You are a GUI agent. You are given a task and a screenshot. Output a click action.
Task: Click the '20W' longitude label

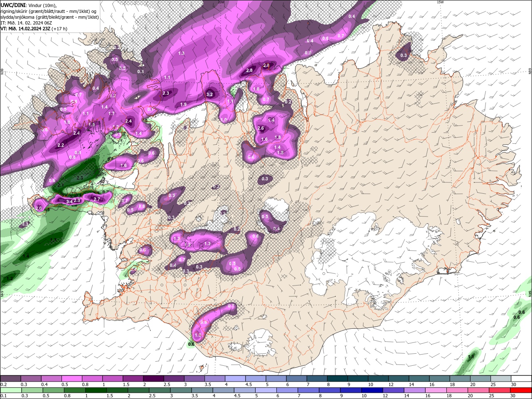[221, 2]
